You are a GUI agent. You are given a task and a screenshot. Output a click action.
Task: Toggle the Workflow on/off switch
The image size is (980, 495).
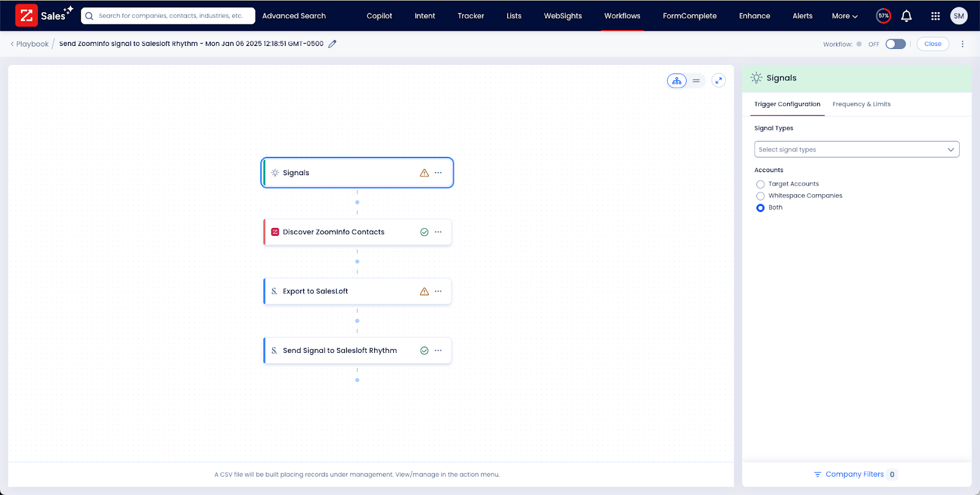tap(895, 44)
